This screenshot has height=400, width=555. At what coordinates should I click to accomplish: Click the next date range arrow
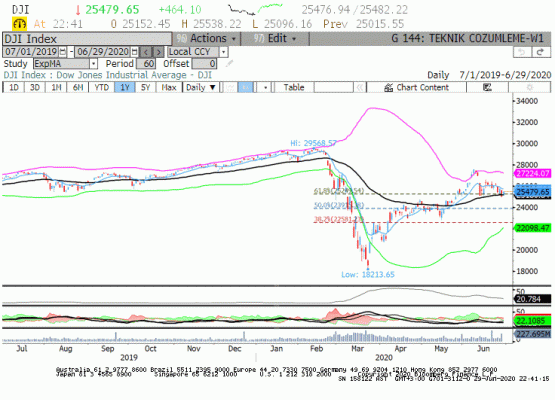(x=159, y=52)
